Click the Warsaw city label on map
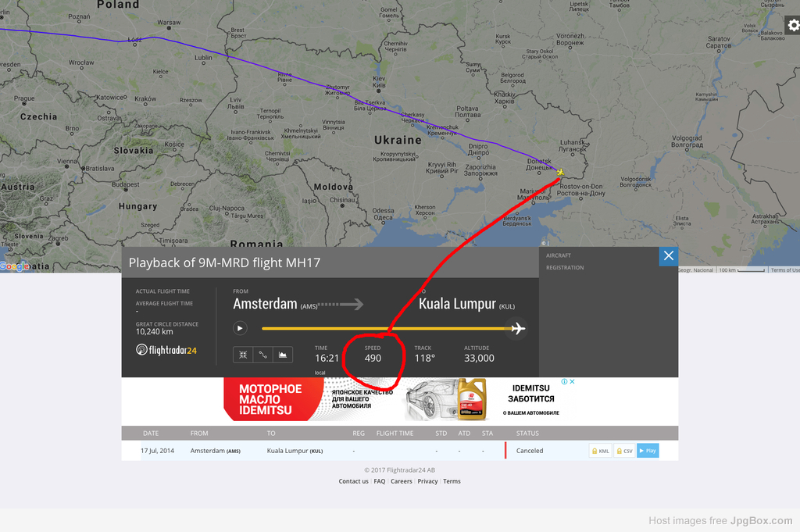800x532 pixels. [169, 22]
